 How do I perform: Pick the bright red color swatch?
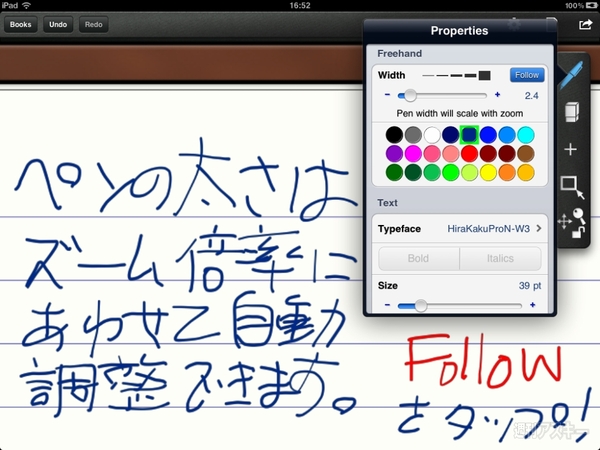[469, 154]
